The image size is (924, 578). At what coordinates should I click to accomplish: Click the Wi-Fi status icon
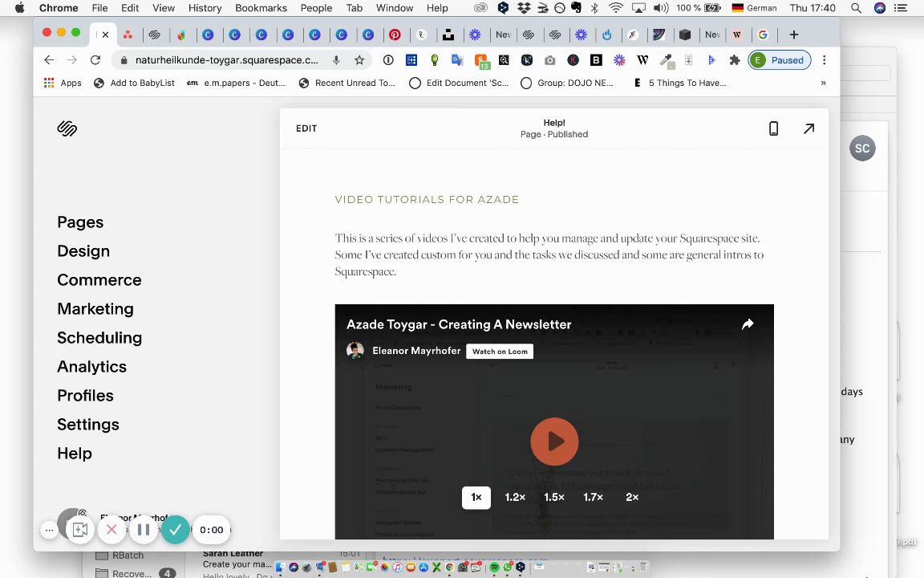pos(616,8)
